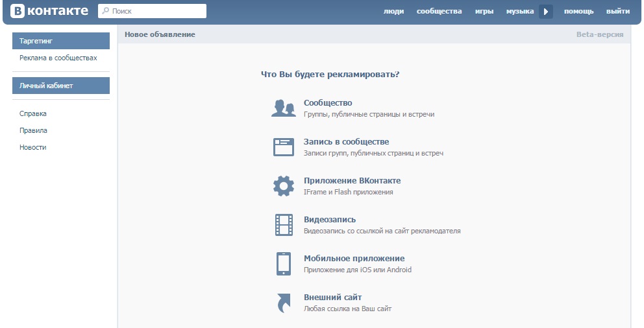Choose the Внешний сайт ad type

click(332, 298)
